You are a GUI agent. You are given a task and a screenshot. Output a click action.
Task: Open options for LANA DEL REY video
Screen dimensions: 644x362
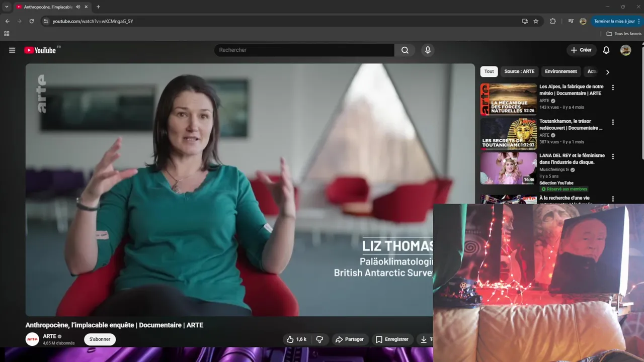(x=613, y=157)
